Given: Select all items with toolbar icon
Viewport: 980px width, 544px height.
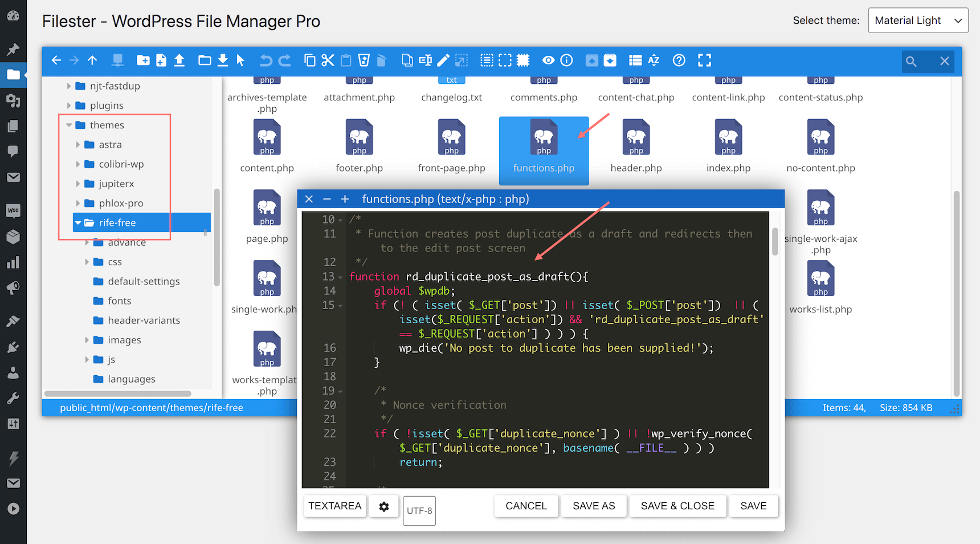Looking at the screenshot, I should point(487,60).
